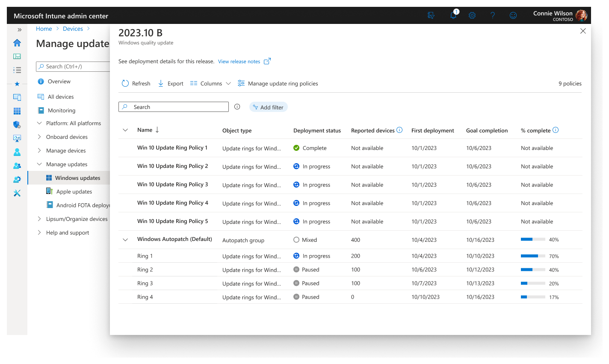Open the Apps grid icon in the left rail

[17, 111]
